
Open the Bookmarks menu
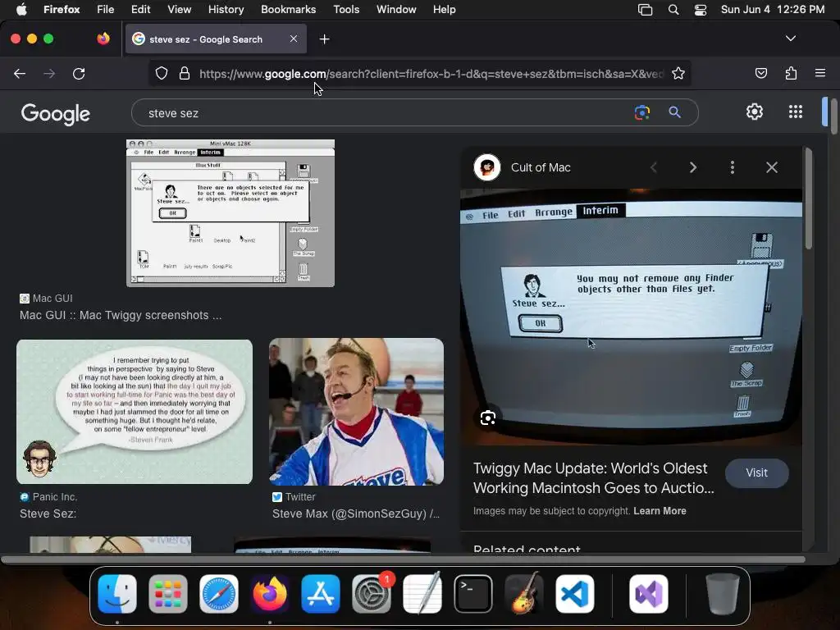click(x=288, y=9)
